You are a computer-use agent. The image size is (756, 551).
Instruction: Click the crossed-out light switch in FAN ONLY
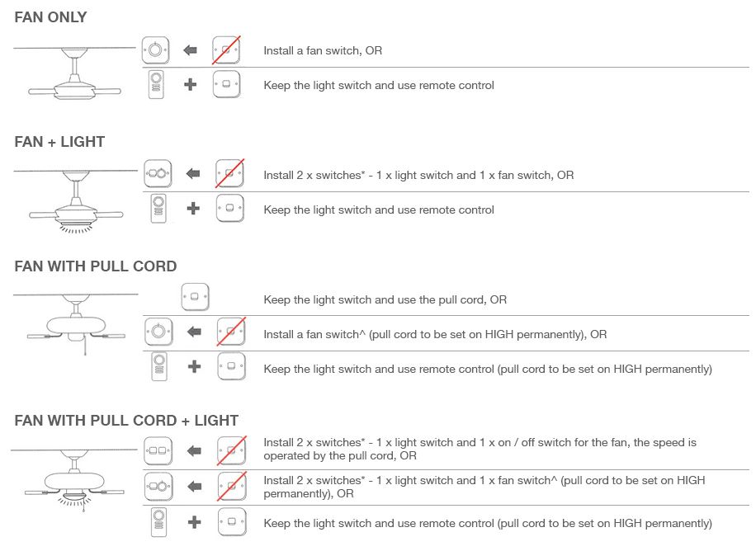[226, 50]
